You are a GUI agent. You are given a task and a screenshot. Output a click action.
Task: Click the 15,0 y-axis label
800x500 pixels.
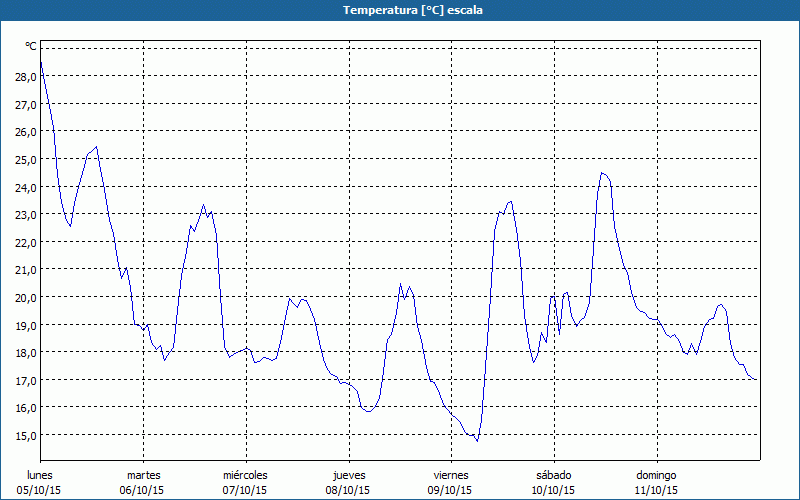[x=23, y=435]
